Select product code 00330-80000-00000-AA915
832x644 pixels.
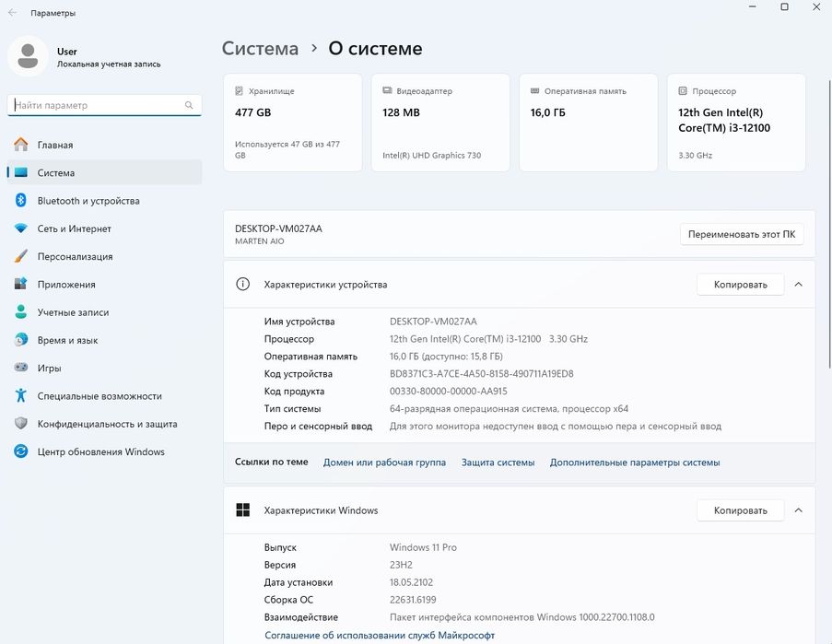(x=449, y=391)
